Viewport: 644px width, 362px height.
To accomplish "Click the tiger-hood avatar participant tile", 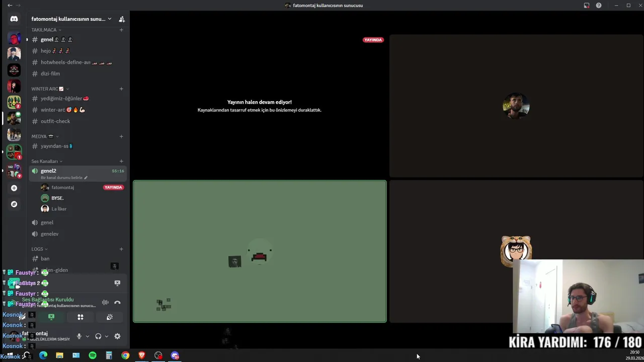I will [516, 250].
